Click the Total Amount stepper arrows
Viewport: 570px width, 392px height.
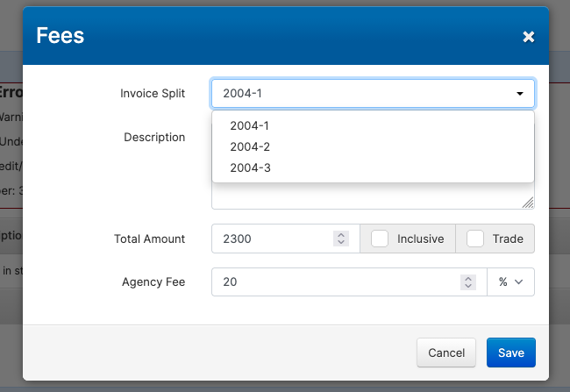[x=341, y=239]
